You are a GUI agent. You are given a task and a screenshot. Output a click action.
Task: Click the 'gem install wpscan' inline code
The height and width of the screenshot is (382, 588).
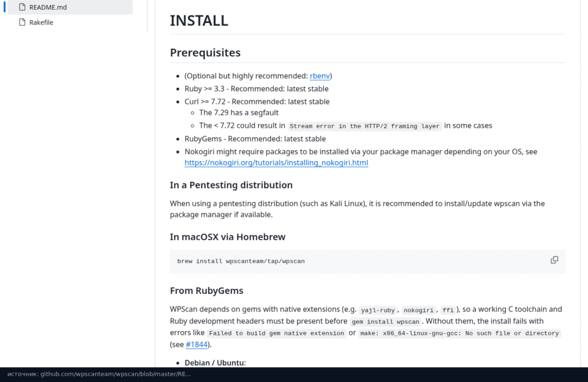click(x=385, y=322)
